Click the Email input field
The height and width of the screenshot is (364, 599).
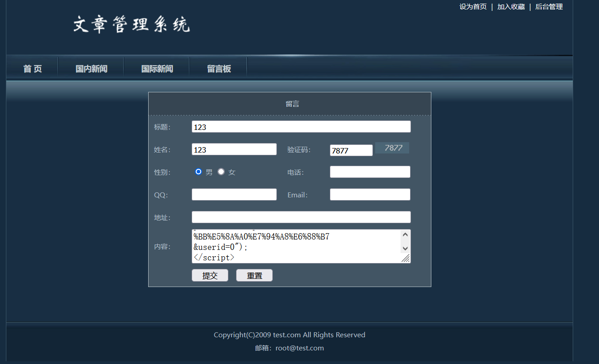370,195
